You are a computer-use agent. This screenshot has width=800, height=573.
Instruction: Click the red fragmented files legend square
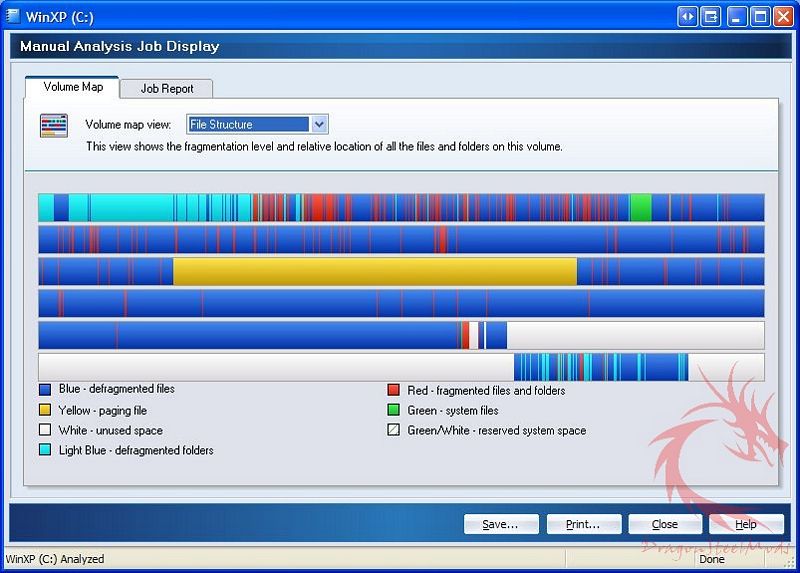(394, 391)
